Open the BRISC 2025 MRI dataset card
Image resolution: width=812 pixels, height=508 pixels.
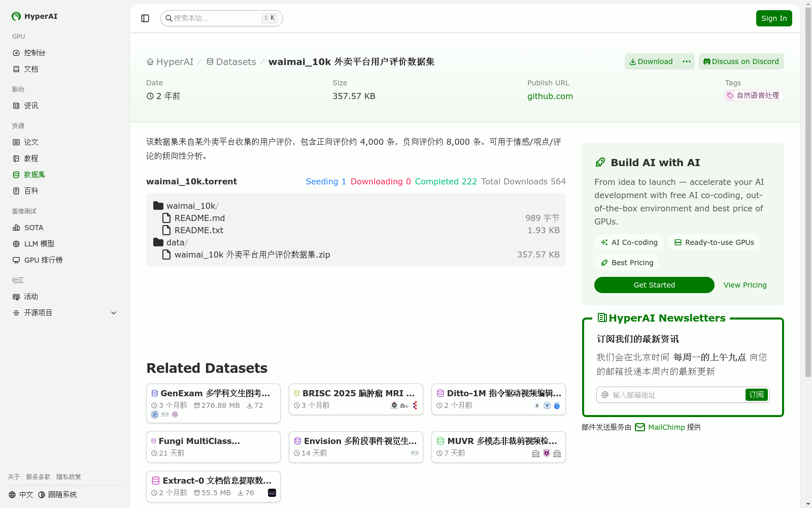click(356, 399)
